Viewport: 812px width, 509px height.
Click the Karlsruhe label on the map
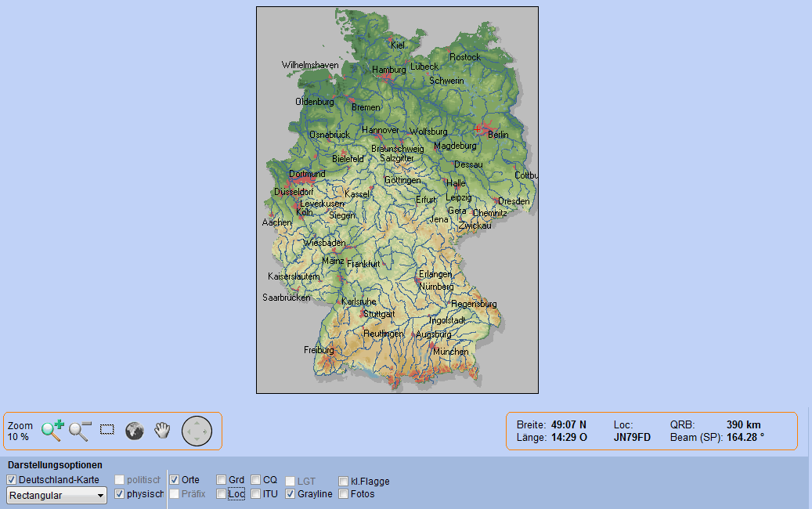359,301
